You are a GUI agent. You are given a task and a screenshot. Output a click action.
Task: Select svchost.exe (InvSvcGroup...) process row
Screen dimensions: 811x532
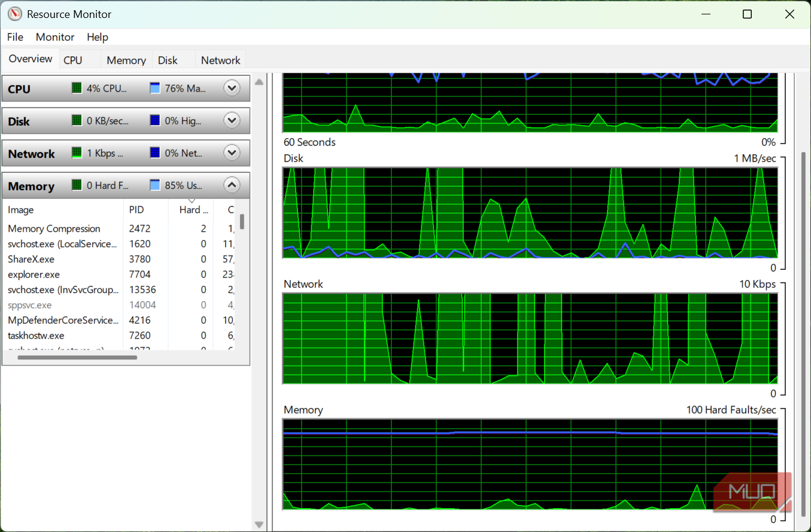coord(120,290)
